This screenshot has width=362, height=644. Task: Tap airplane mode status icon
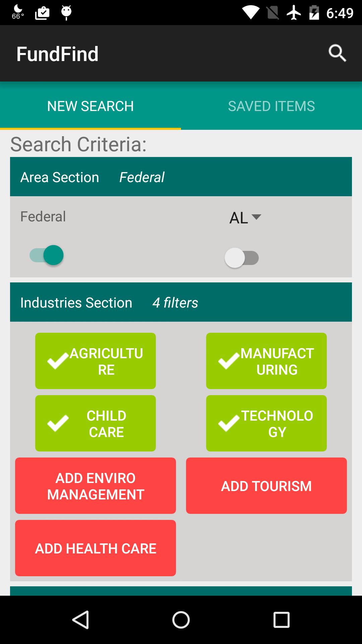(x=294, y=13)
